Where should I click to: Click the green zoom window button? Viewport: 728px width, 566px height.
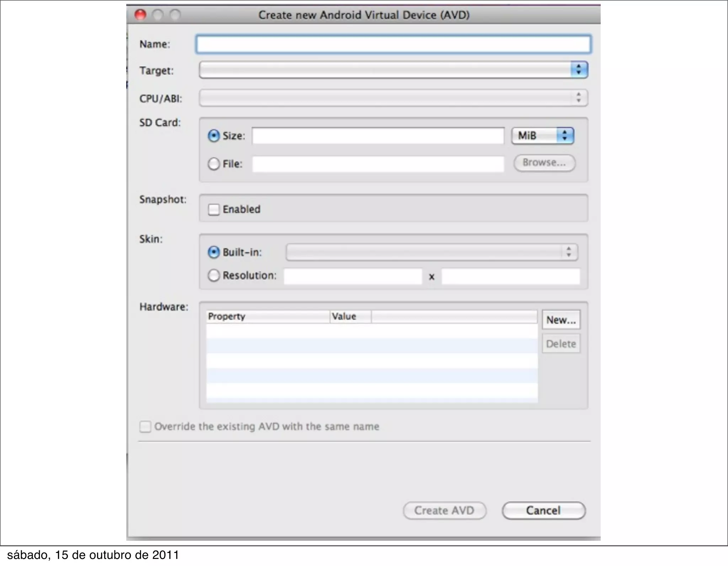click(175, 15)
